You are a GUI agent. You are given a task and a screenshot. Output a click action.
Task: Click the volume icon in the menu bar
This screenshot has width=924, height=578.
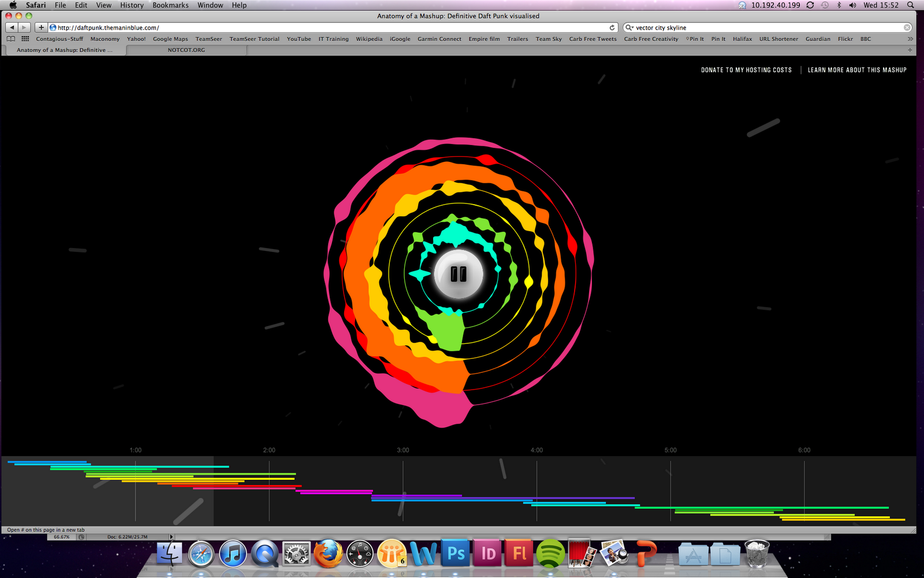[x=852, y=5]
